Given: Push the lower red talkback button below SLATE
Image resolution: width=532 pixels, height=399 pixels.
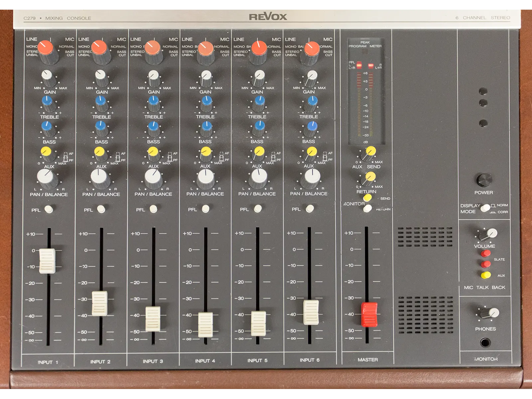Looking at the screenshot, I should (x=485, y=264).
